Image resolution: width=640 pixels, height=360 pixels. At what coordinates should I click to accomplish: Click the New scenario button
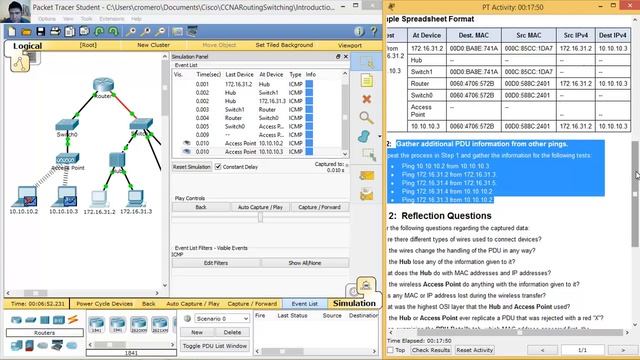coord(197,332)
